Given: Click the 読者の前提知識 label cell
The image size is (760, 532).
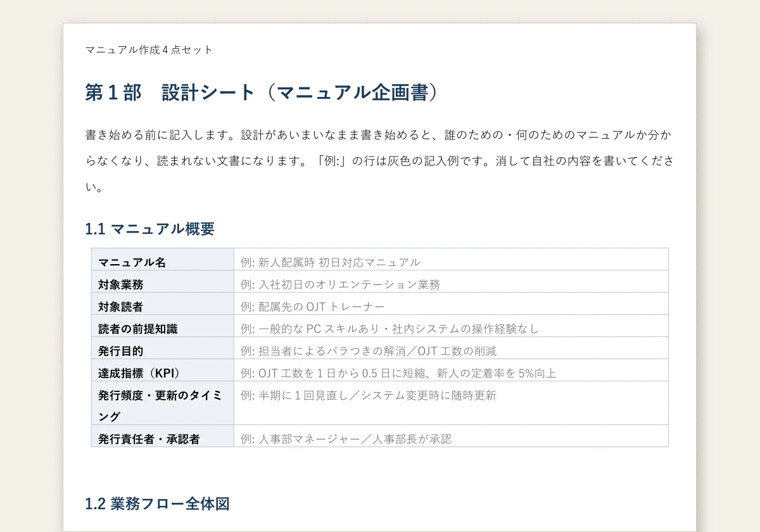Looking at the screenshot, I should pos(163,326).
